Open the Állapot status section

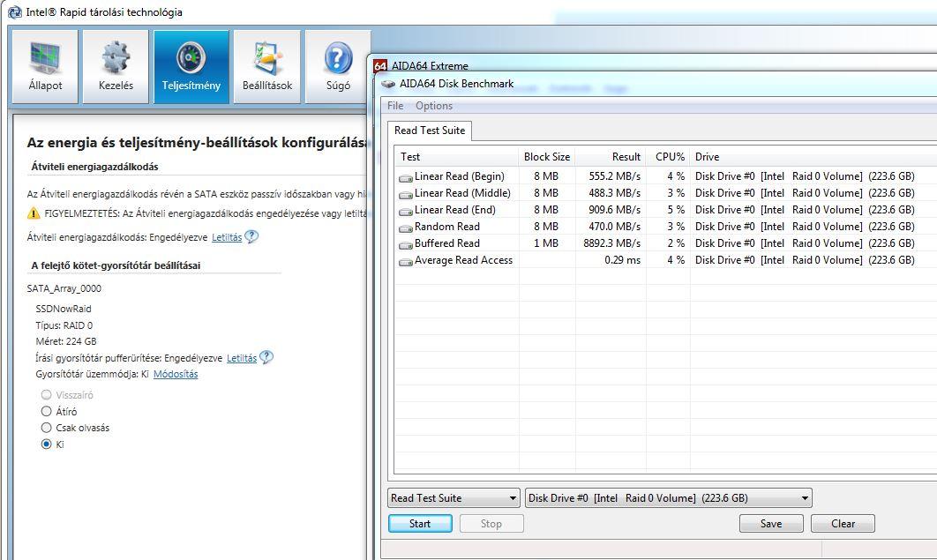[45, 67]
